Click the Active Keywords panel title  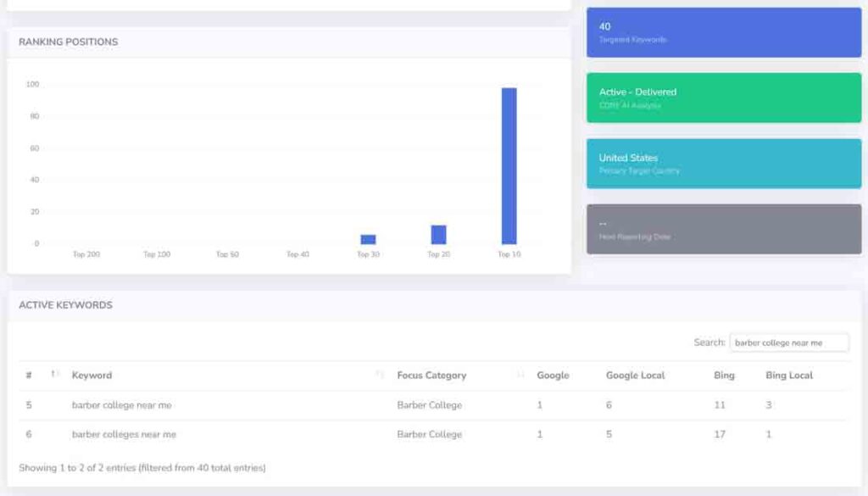click(x=65, y=304)
